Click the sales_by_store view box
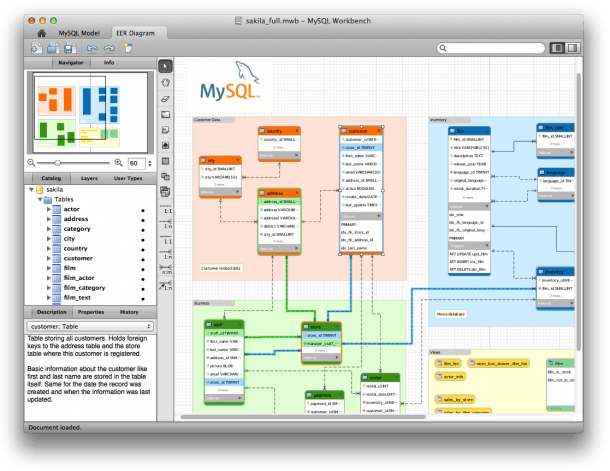The height and width of the screenshot is (471, 610). tap(455, 399)
